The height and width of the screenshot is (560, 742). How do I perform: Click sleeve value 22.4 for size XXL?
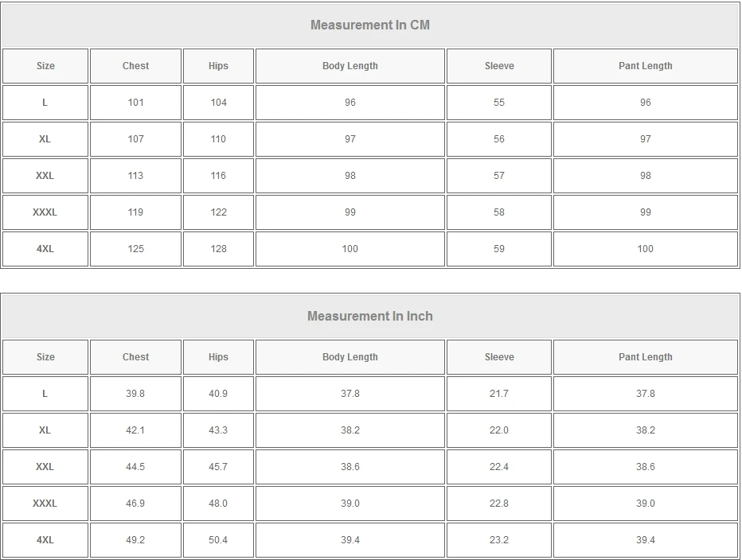499,467
